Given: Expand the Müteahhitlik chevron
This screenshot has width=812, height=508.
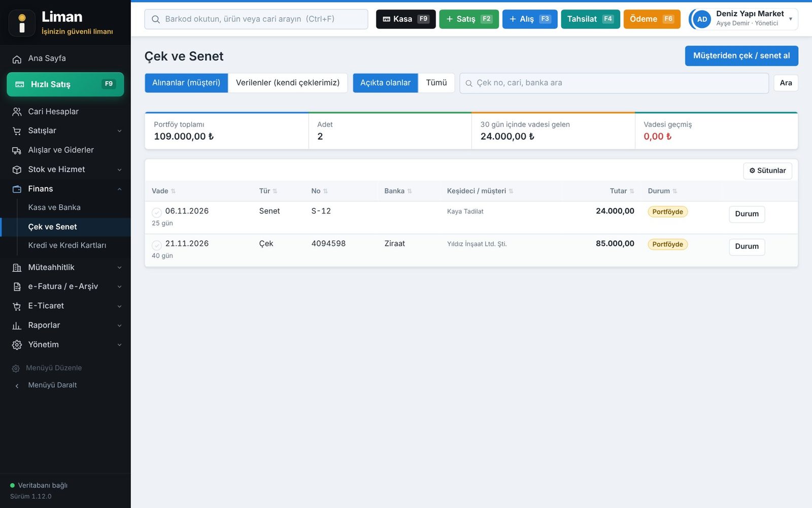Looking at the screenshot, I should (120, 268).
